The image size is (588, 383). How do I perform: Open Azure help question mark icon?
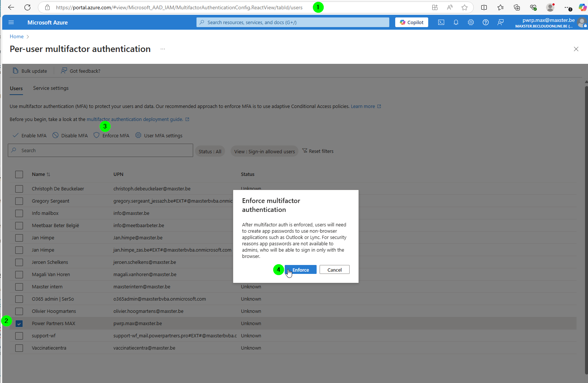click(x=486, y=22)
